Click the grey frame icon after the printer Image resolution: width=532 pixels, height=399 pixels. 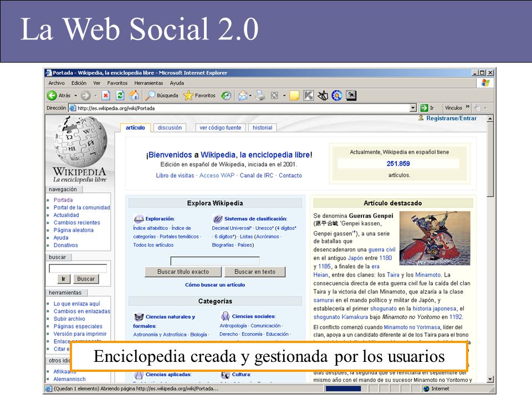[274, 96]
